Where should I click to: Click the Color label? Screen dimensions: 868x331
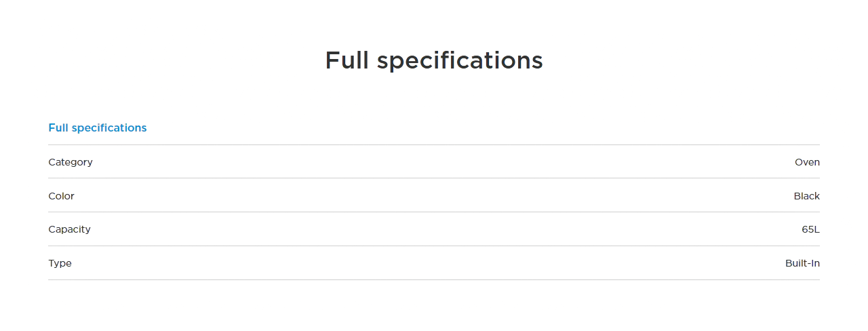[x=61, y=196]
